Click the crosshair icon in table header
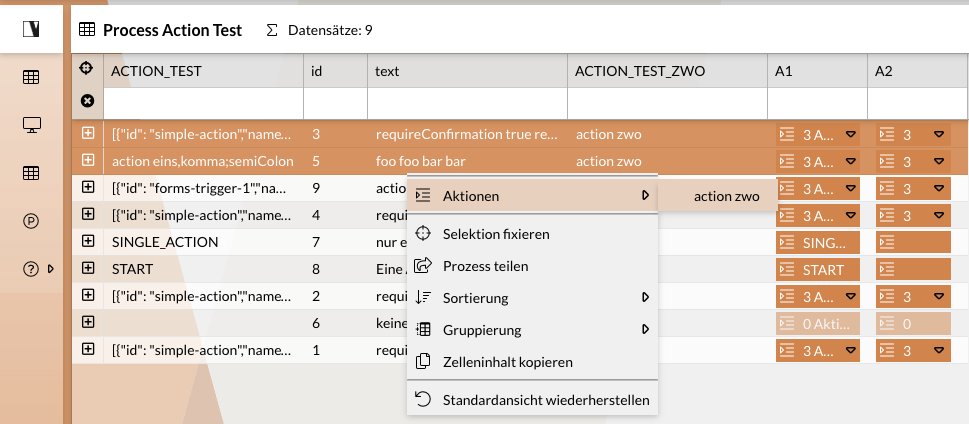The width and height of the screenshot is (969, 424). [87, 70]
